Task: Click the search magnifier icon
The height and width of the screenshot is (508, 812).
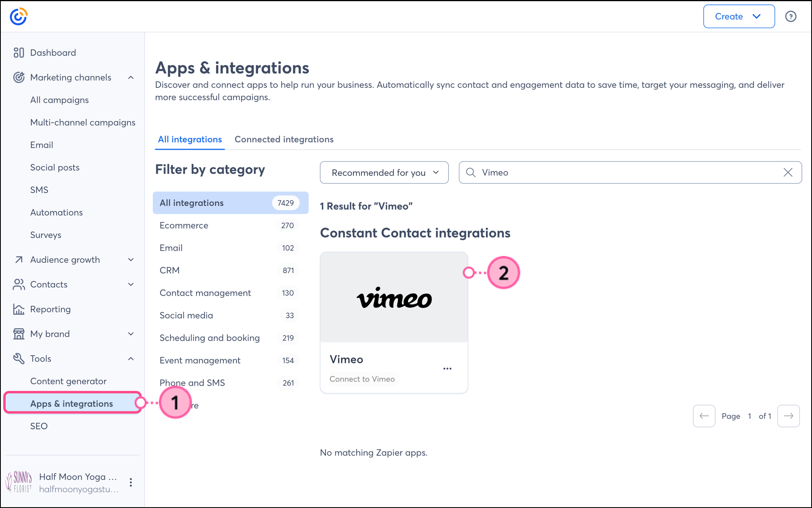Action: 471,173
